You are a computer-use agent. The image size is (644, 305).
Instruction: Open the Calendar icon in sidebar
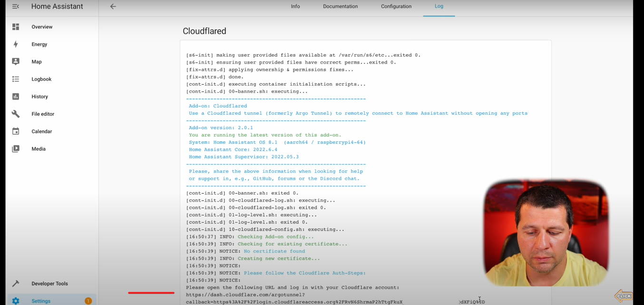16,131
